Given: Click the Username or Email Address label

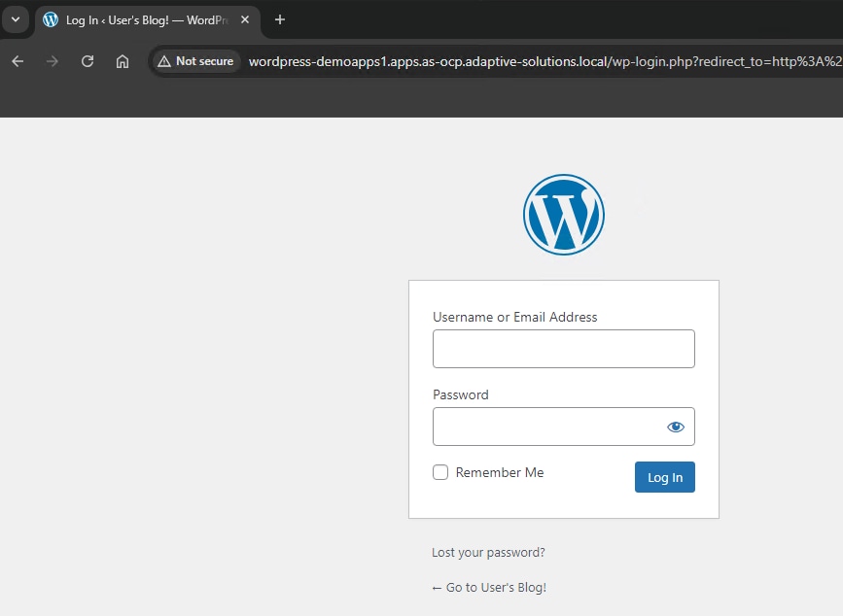Looking at the screenshot, I should click(515, 317).
